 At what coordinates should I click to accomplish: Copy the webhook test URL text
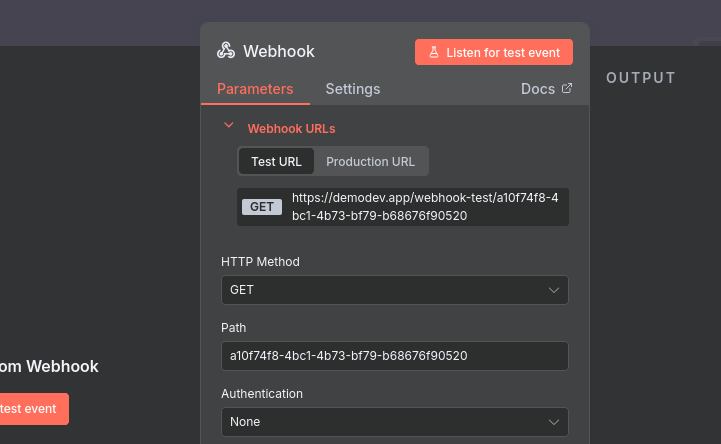pos(425,207)
